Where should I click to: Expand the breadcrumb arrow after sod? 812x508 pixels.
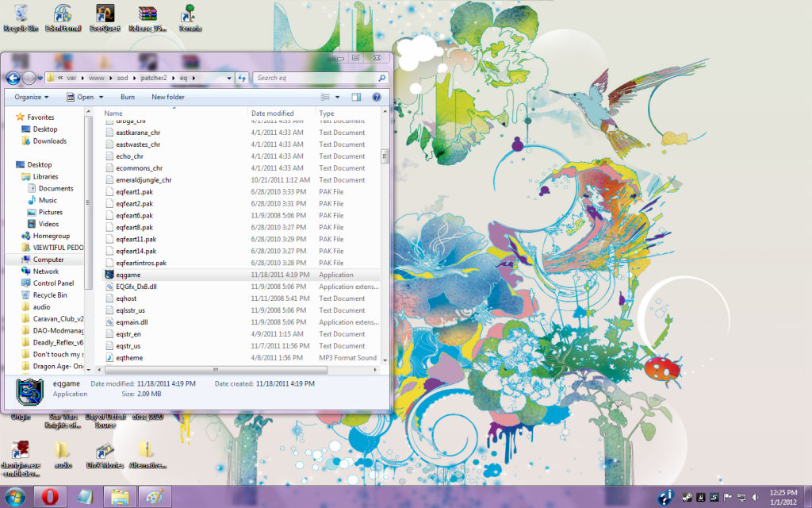133,78
